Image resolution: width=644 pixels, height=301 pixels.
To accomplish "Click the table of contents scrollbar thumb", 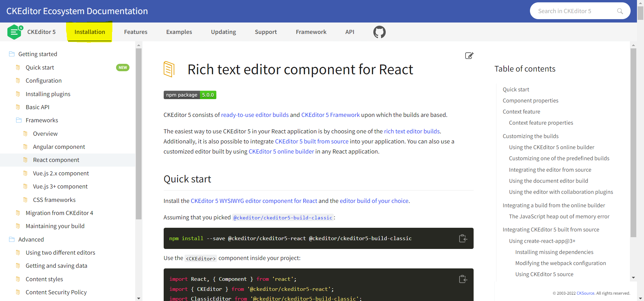I will 633,143.
